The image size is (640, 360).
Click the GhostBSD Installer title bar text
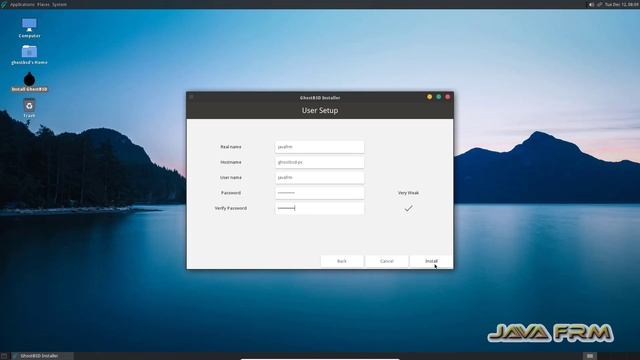[320, 98]
